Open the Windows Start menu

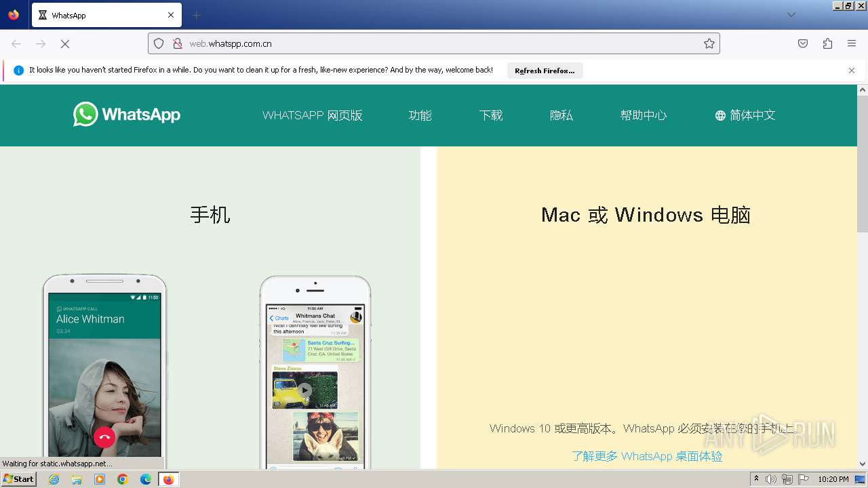coord(18,479)
